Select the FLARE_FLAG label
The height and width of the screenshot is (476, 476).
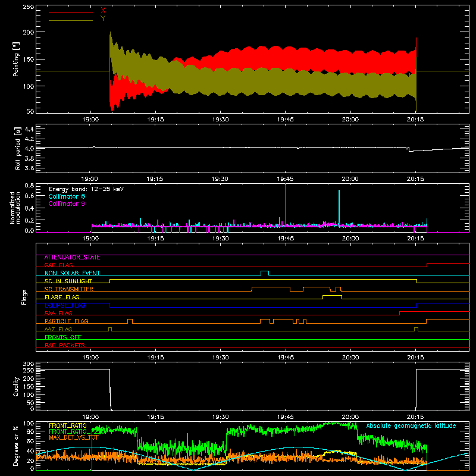click(x=62, y=297)
